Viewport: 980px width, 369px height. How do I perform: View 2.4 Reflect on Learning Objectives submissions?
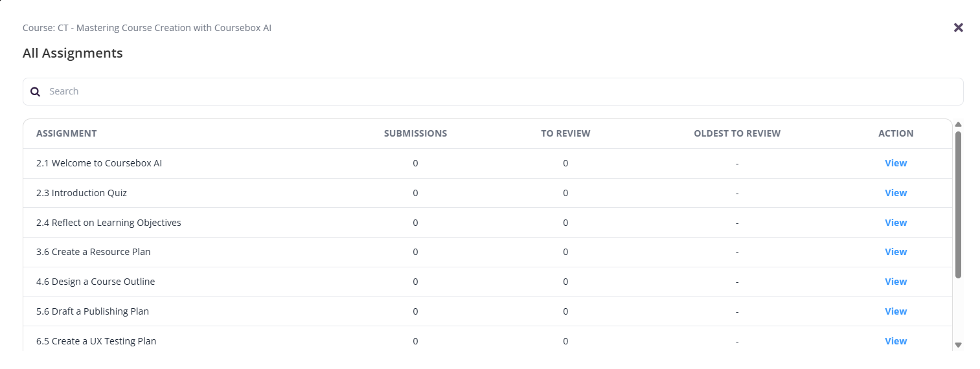point(895,223)
